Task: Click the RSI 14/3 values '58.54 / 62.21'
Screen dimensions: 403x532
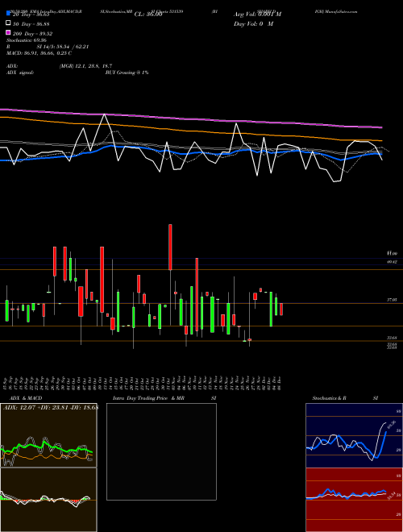Action: click(71, 47)
